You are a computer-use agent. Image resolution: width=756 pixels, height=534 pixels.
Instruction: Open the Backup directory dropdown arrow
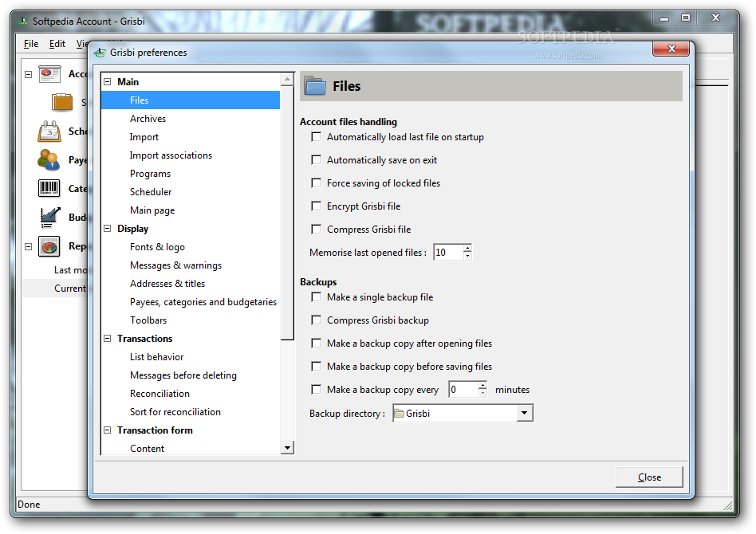click(x=524, y=413)
